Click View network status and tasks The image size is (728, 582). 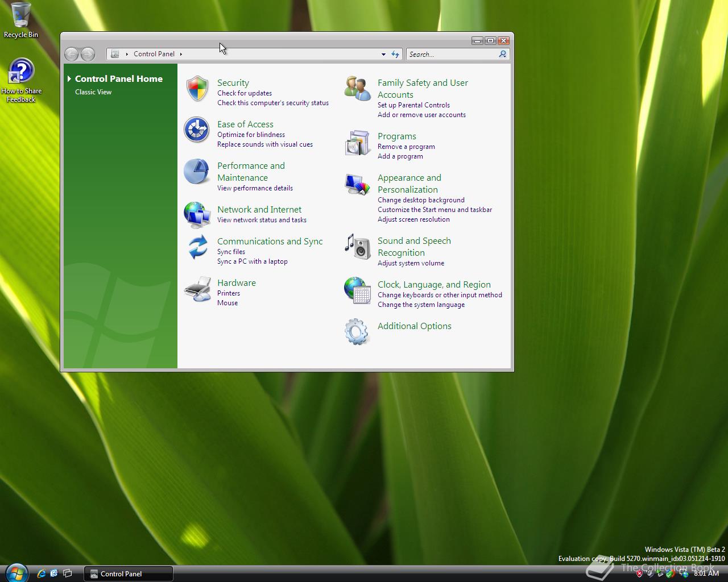coord(262,220)
